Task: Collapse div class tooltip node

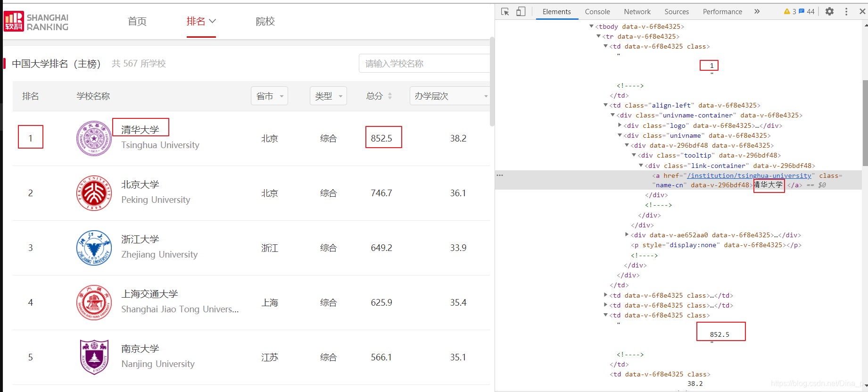Action: click(634, 155)
